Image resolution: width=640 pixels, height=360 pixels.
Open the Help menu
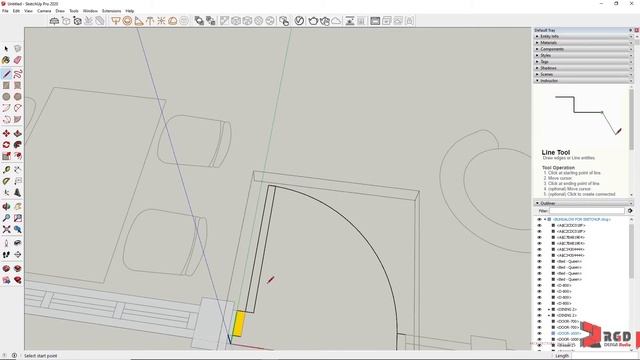pos(129,11)
